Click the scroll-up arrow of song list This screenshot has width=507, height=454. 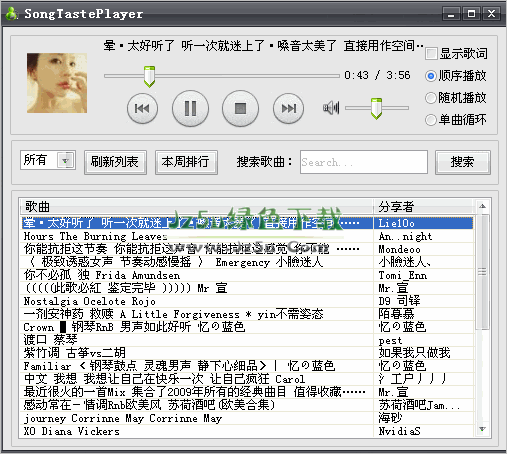click(482, 206)
